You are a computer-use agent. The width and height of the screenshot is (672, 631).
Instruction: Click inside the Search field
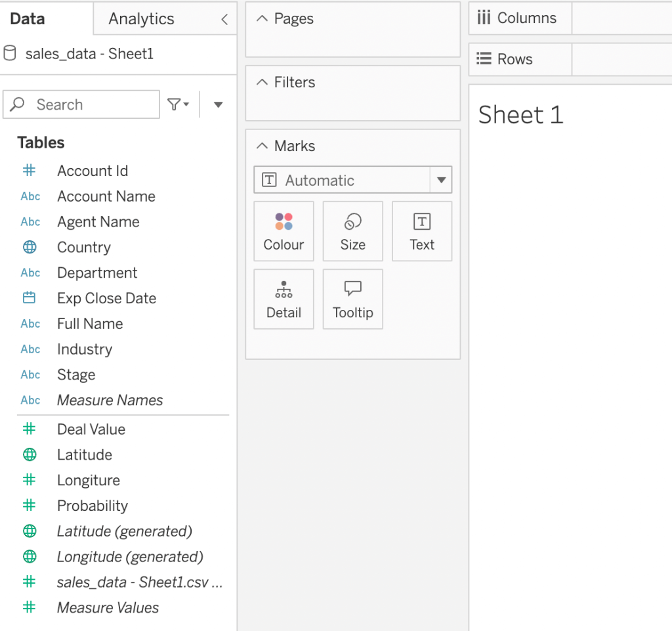pyautogui.click(x=85, y=104)
